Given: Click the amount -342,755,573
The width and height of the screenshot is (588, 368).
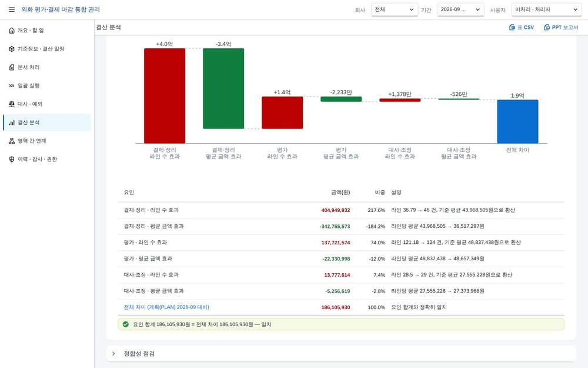Looking at the screenshot, I should click(x=335, y=227).
